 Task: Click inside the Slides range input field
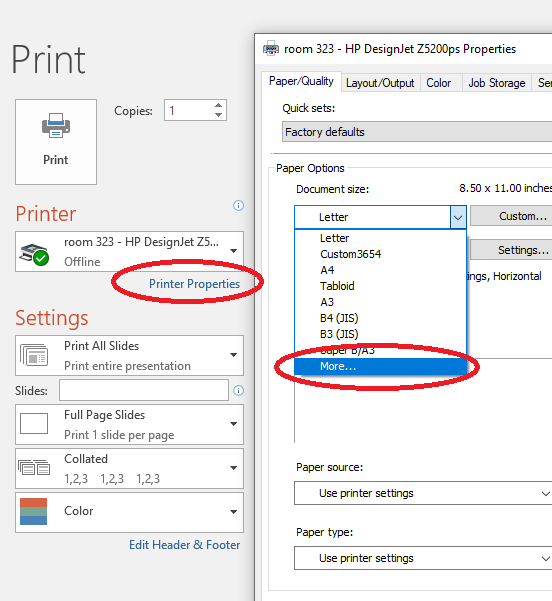[x=144, y=390]
